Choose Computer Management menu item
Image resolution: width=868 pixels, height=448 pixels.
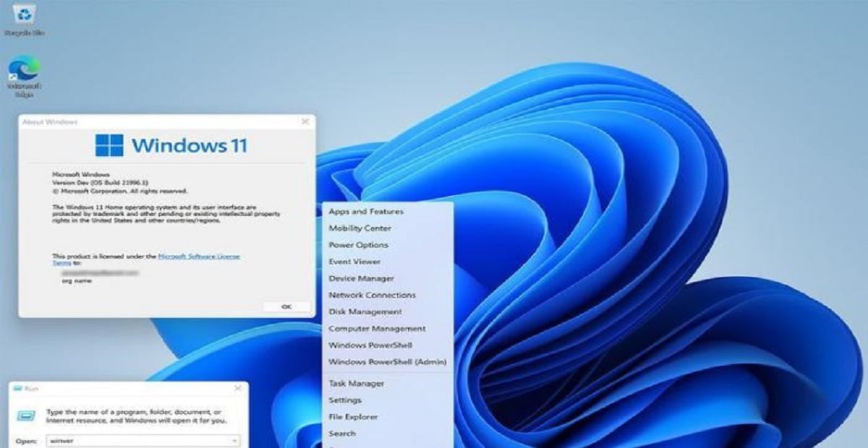tap(377, 328)
